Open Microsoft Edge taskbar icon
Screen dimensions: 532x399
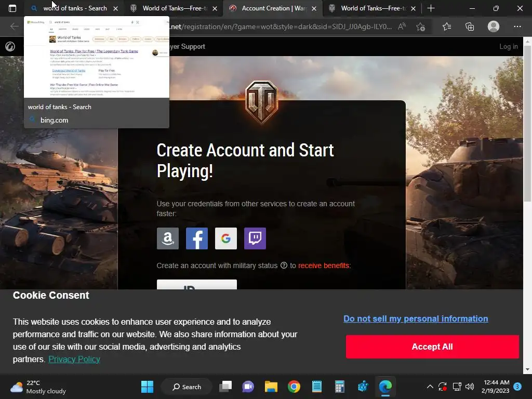click(385, 387)
